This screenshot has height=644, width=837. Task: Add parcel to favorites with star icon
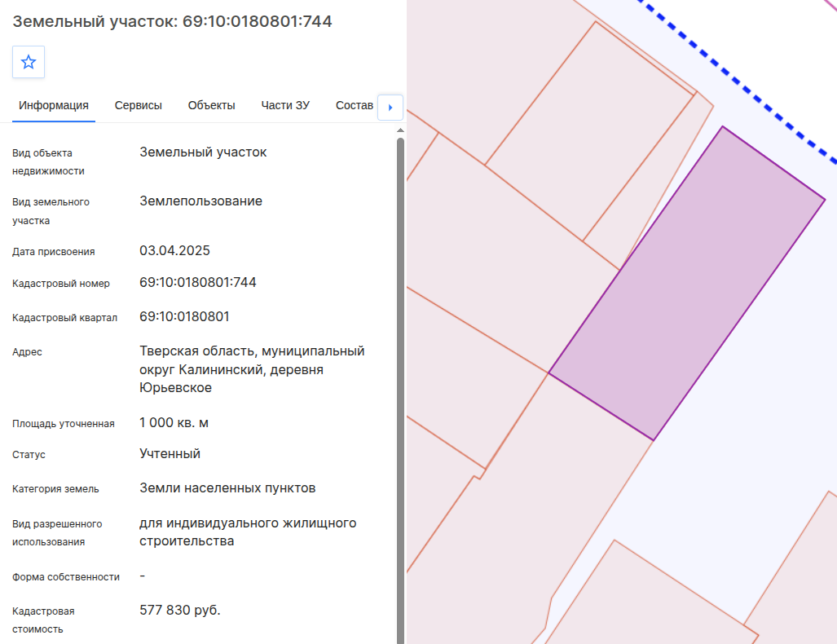click(x=29, y=62)
